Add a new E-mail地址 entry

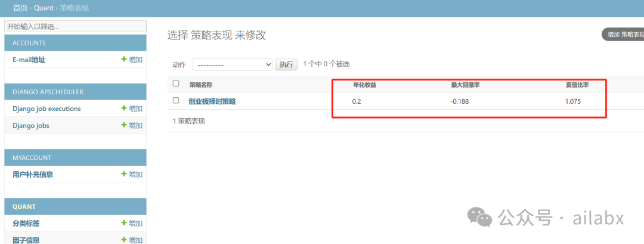click(x=132, y=60)
